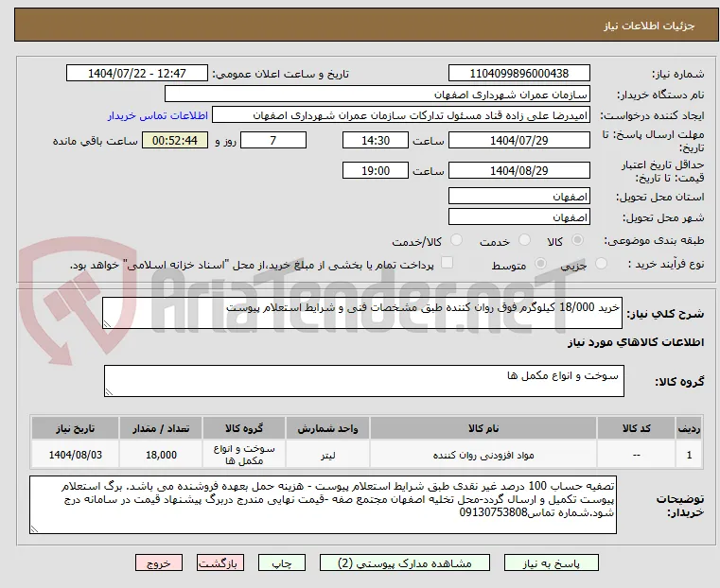
Task: Click the بازگشت back button
Action: point(220,563)
